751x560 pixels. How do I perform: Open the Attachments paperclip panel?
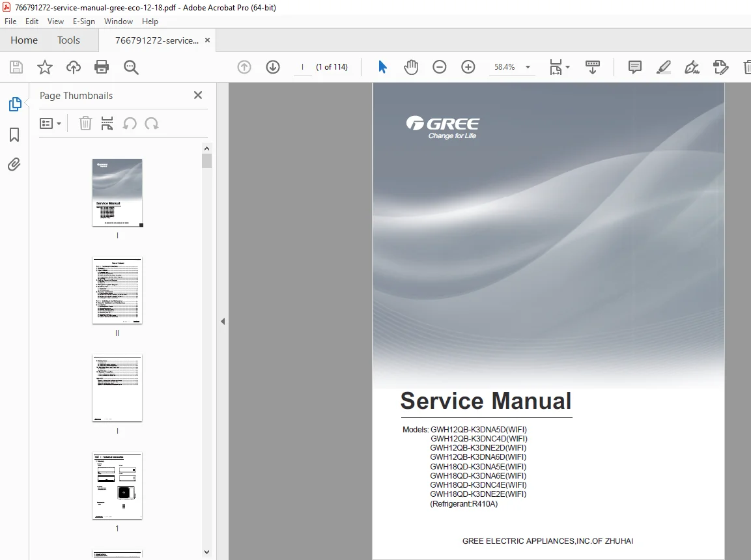(x=14, y=165)
